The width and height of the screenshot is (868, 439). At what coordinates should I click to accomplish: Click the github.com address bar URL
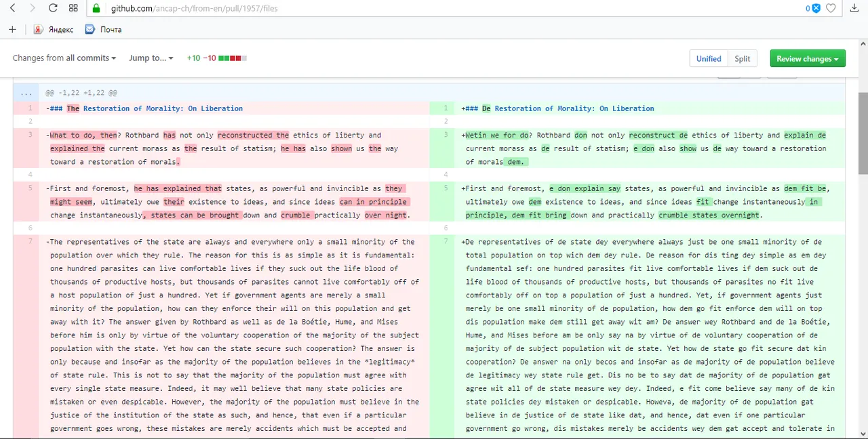coord(194,8)
